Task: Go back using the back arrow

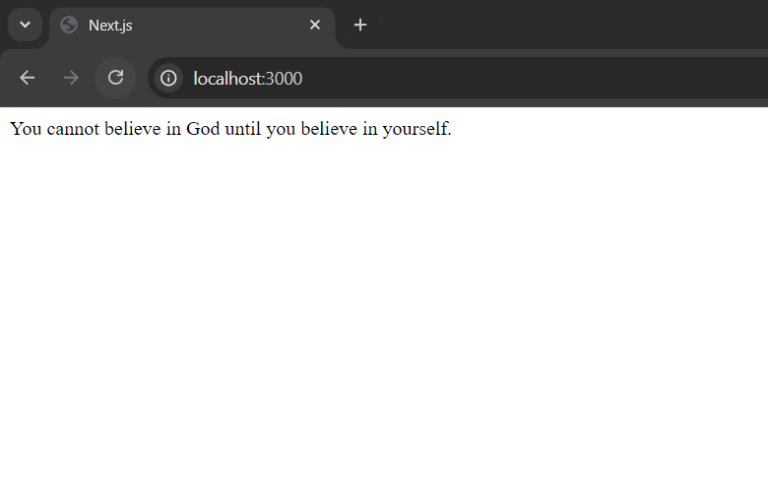Action: pyautogui.click(x=27, y=78)
